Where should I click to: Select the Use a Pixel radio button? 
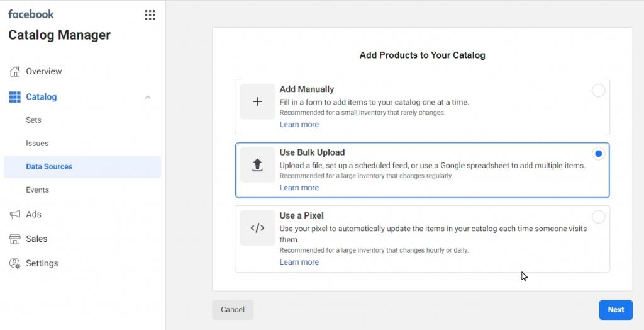599,217
